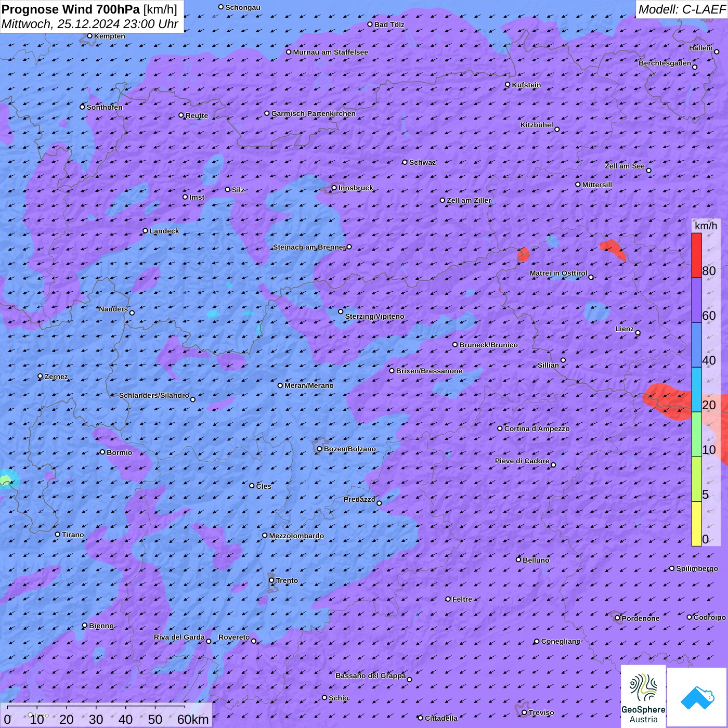
Task: Click the Pordenone city marker
Action: pyautogui.click(x=617, y=618)
